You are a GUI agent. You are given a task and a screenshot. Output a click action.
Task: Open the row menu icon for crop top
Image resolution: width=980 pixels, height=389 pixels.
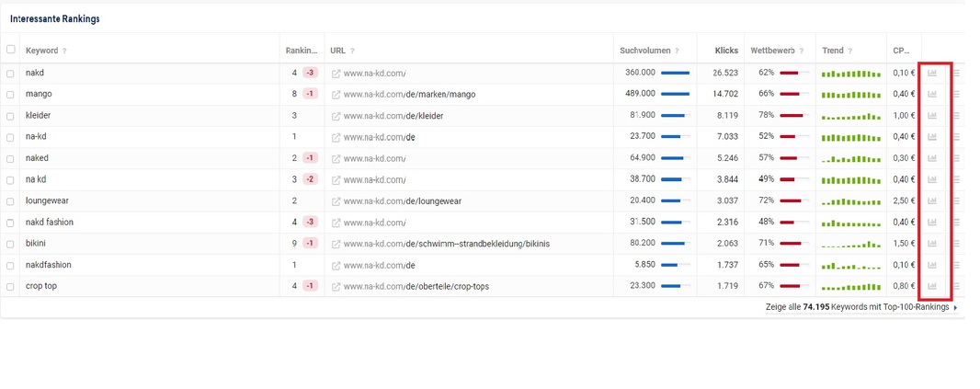click(956, 286)
